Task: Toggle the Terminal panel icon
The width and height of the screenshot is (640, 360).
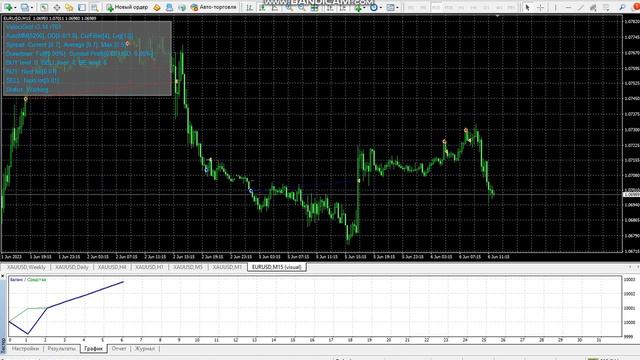Action: click(x=82, y=7)
